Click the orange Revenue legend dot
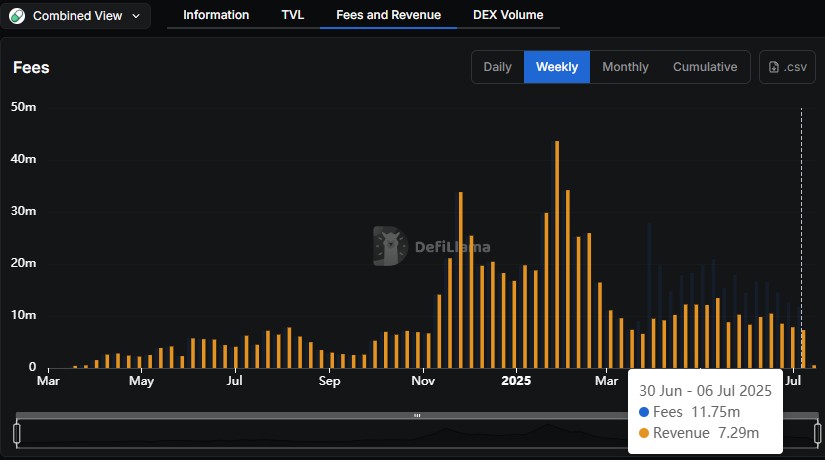This screenshot has width=825, height=460. pos(643,433)
